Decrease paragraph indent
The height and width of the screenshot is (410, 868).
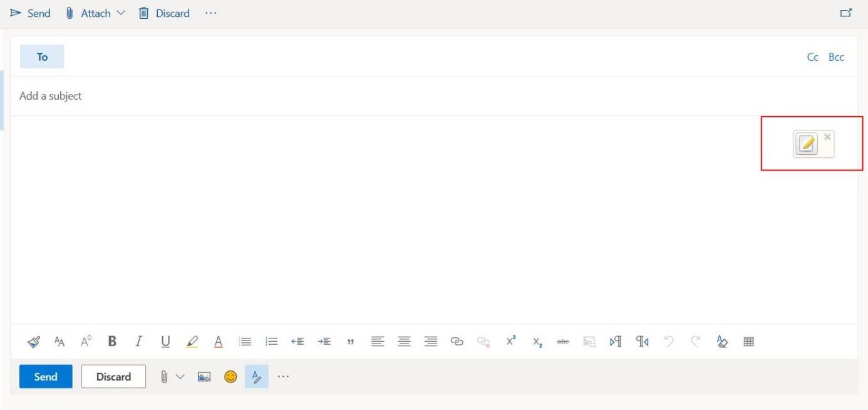[x=297, y=342]
